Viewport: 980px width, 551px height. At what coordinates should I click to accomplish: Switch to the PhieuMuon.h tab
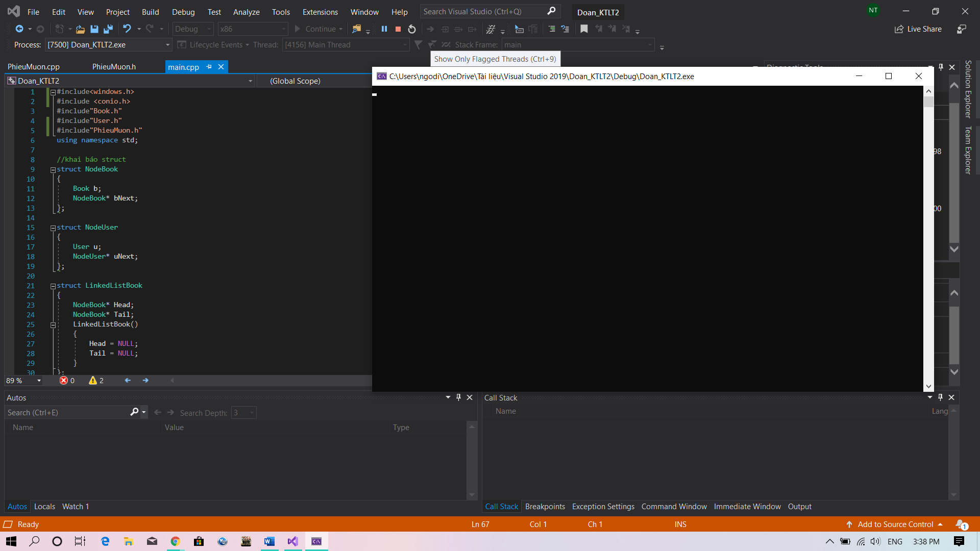[114, 67]
